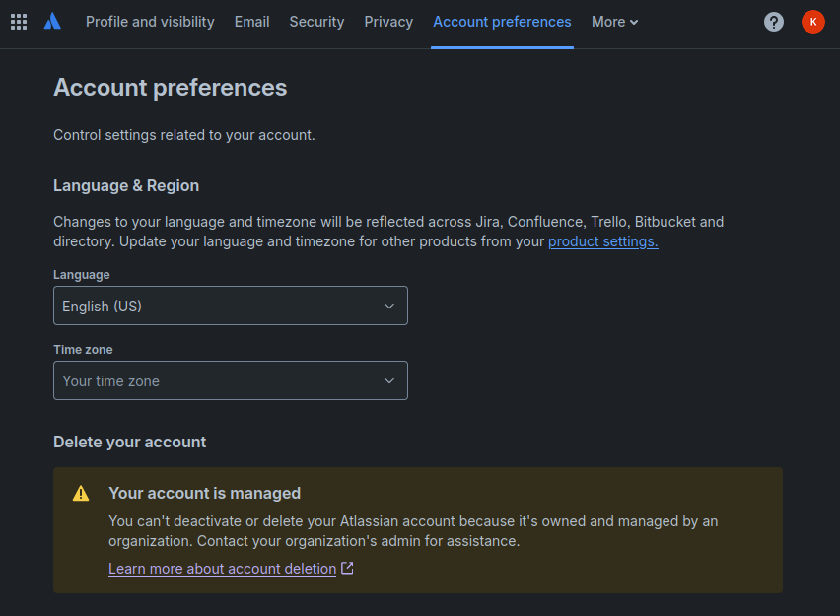Image resolution: width=840 pixels, height=616 pixels.
Task: Open the help question mark icon
Action: [774, 22]
